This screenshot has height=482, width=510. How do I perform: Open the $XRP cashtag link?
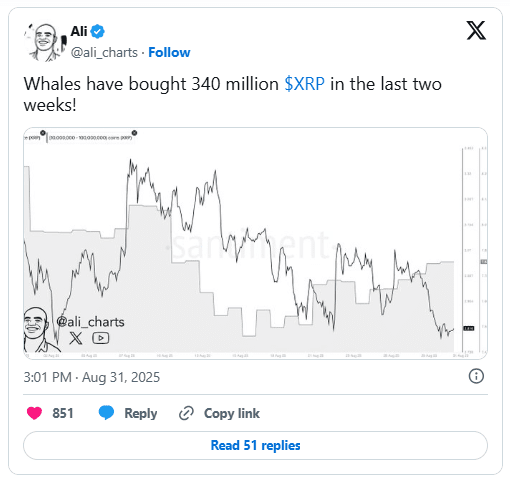304,84
